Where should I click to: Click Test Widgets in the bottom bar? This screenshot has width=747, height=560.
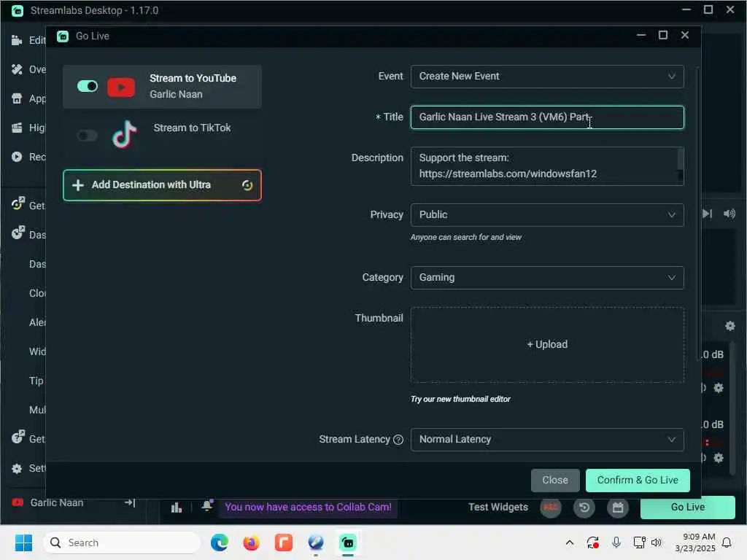tap(498, 507)
